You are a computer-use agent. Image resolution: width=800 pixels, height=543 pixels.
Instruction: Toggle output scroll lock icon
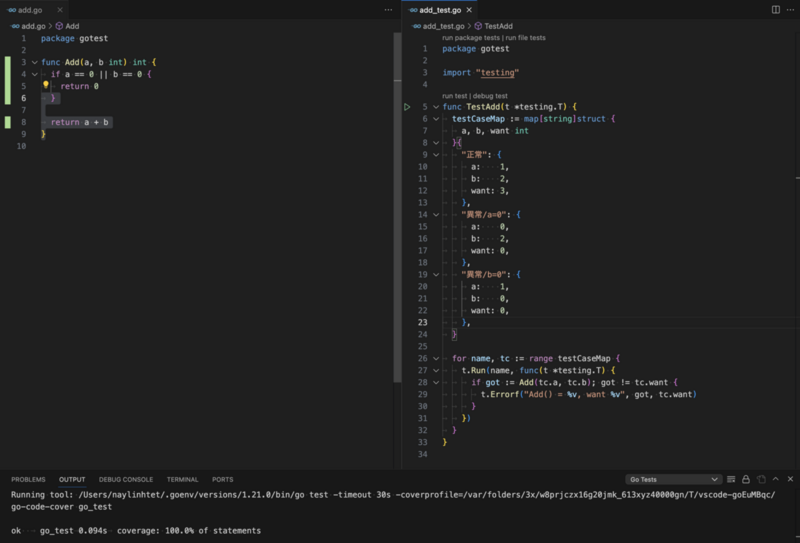coord(746,479)
